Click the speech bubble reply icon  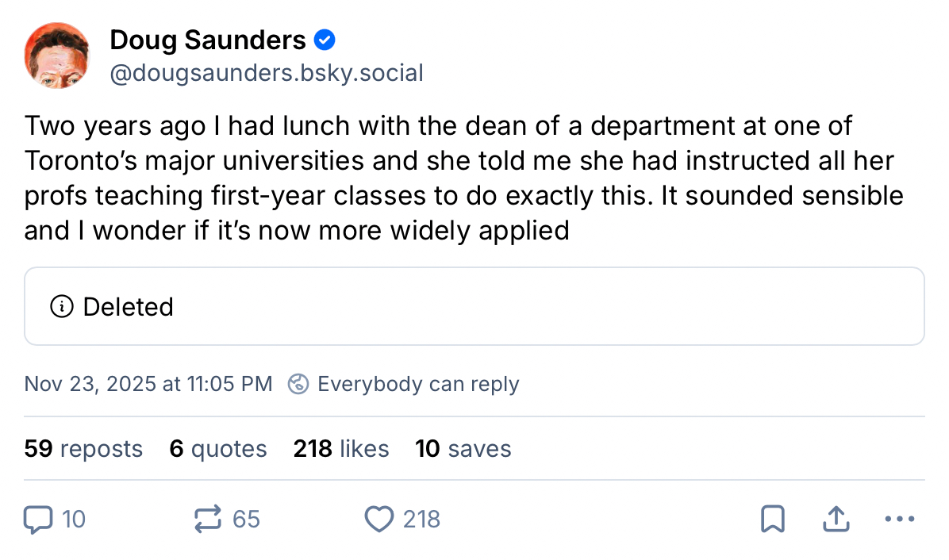pyautogui.click(x=37, y=520)
